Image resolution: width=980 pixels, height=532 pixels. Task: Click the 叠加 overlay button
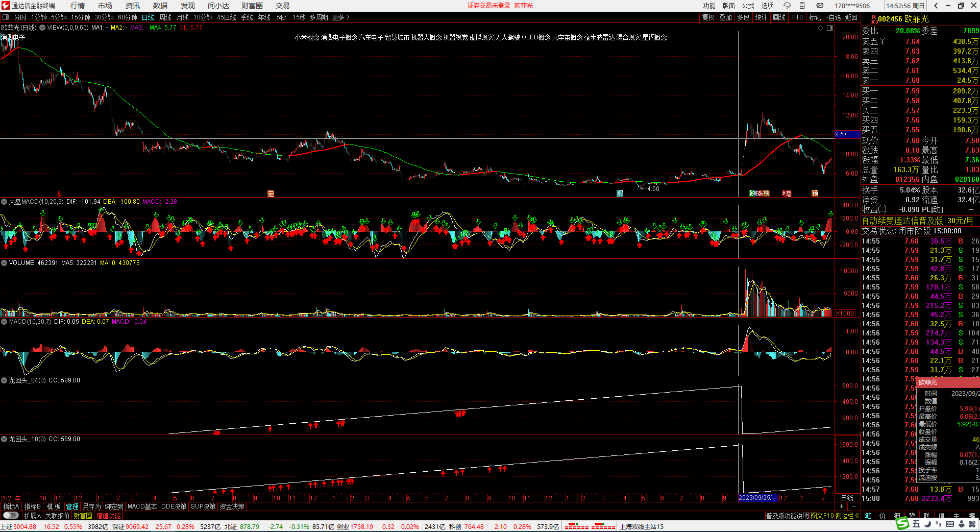pos(726,17)
